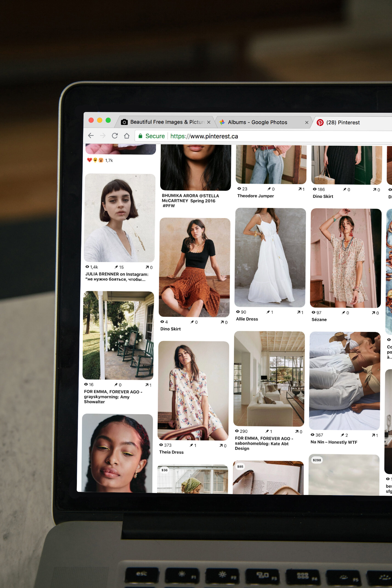Click views eye icon under Allie Dress

click(238, 312)
